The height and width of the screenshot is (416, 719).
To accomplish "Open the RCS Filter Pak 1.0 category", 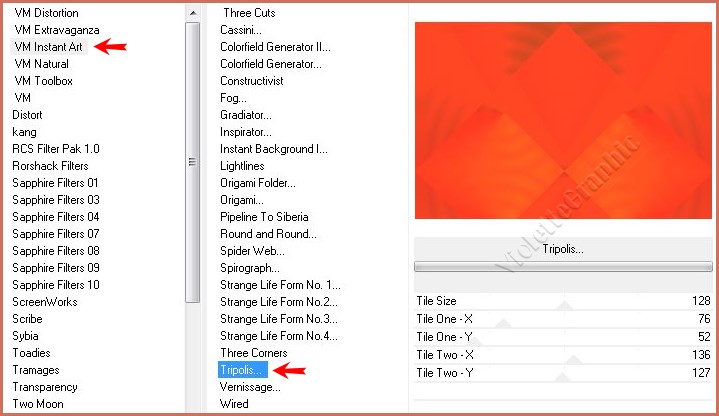I will [x=55, y=149].
